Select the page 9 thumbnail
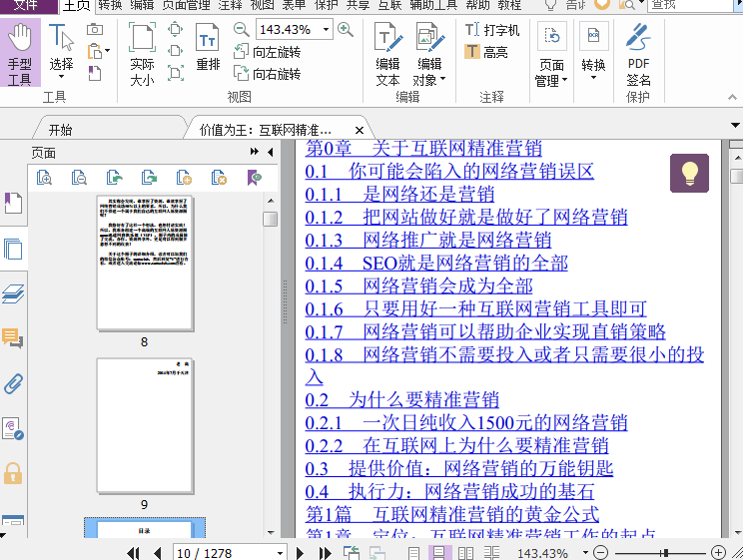This screenshot has height=560, width=743. 145,425
